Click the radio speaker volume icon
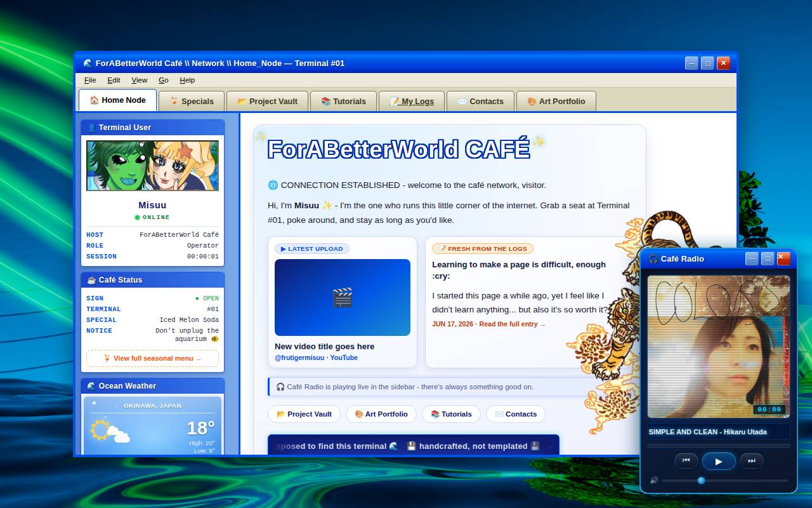Viewport: 812px width, 508px height. 654,481
